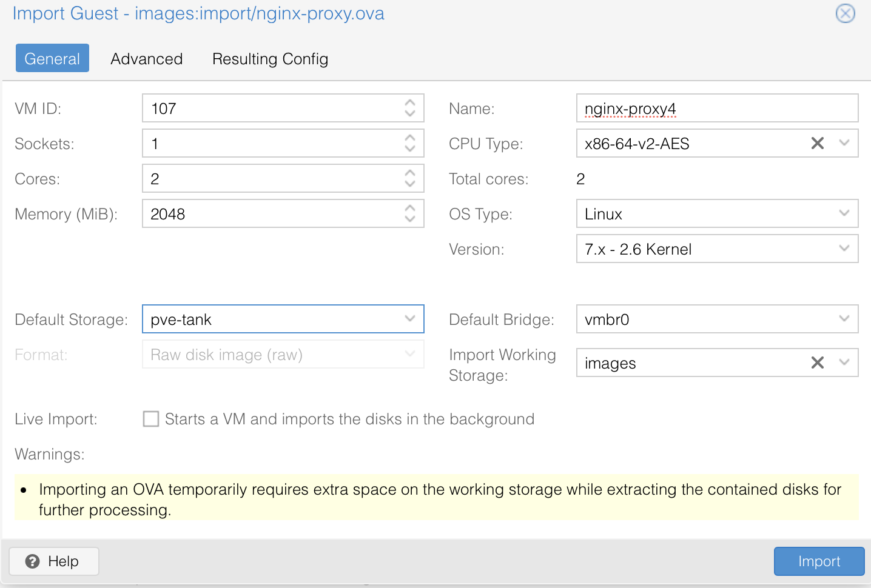Click the question mark Help icon
The height and width of the screenshot is (588, 871).
(33, 561)
